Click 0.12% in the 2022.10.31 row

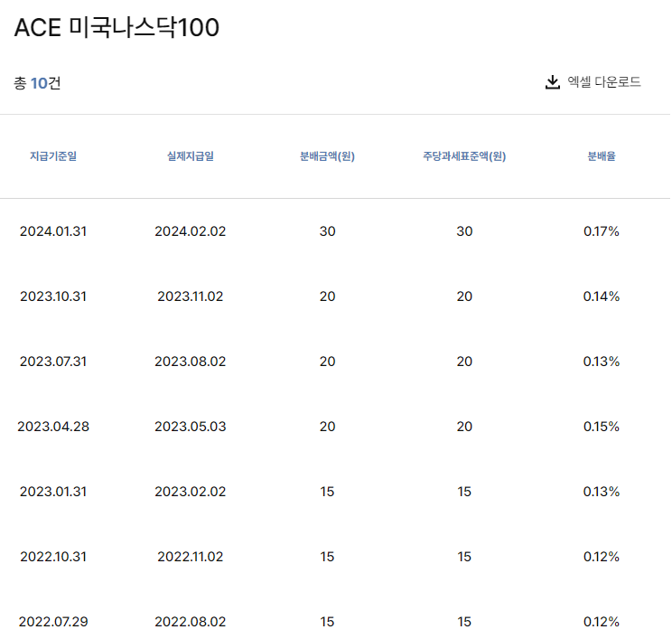tap(602, 557)
